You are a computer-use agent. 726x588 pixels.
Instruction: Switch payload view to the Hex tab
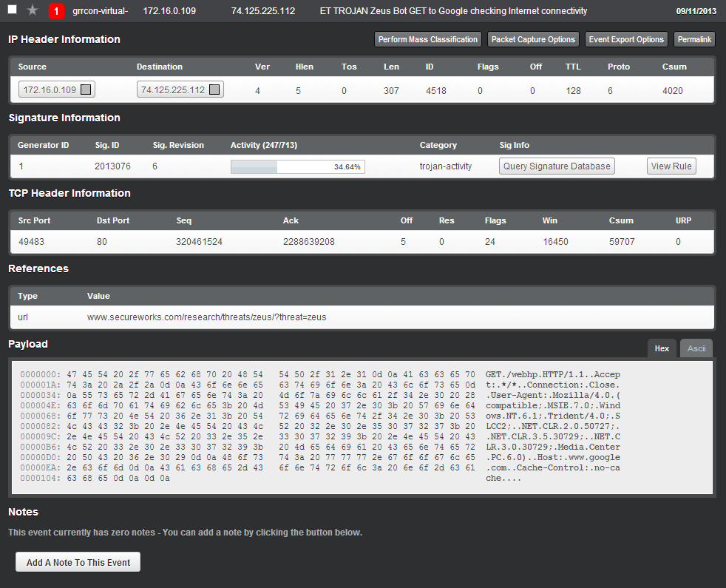(x=662, y=348)
